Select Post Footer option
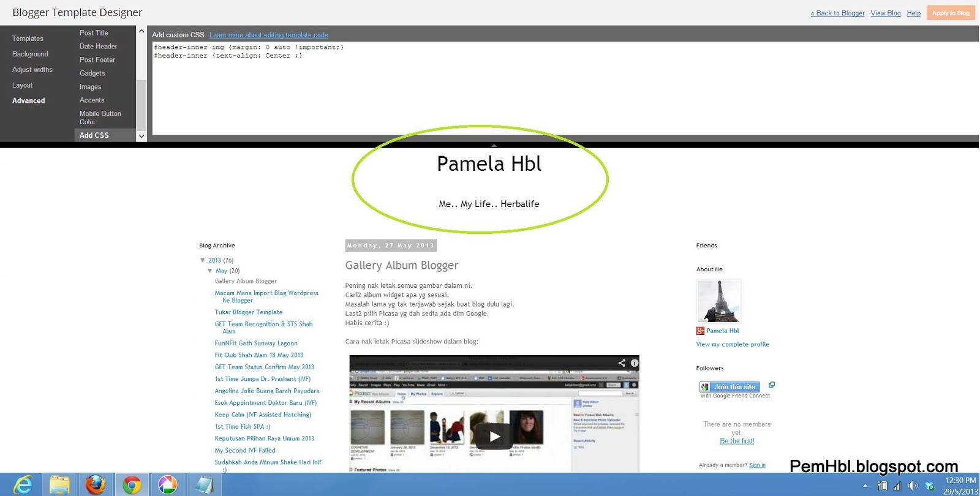The height and width of the screenshot is (496, 980). point(97,60)
